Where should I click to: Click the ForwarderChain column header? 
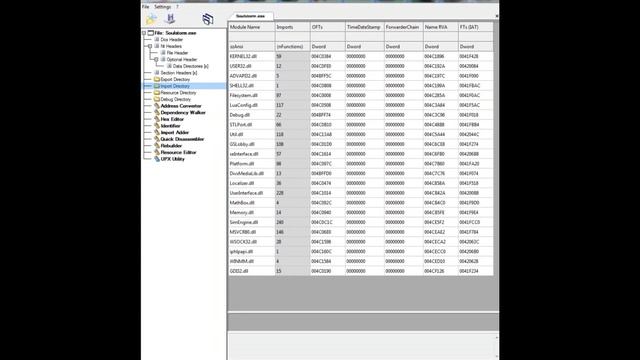(404, 27)
